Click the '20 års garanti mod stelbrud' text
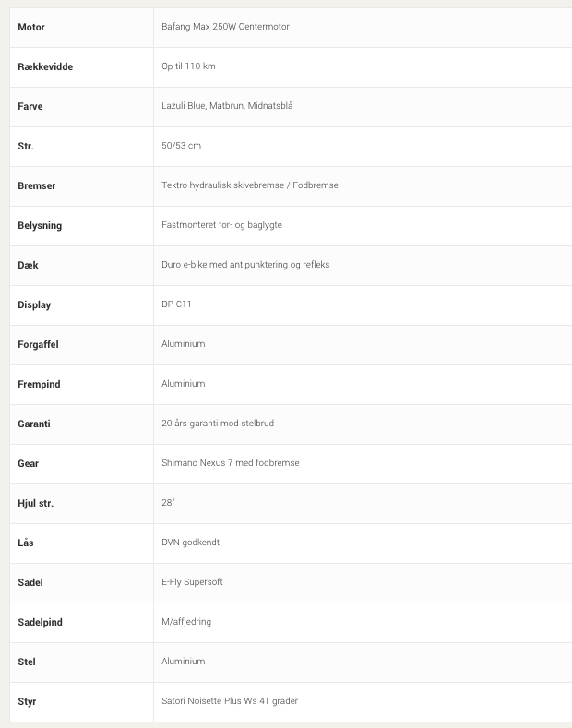Screen dimensions: 572x728 (x=217, y=424)
